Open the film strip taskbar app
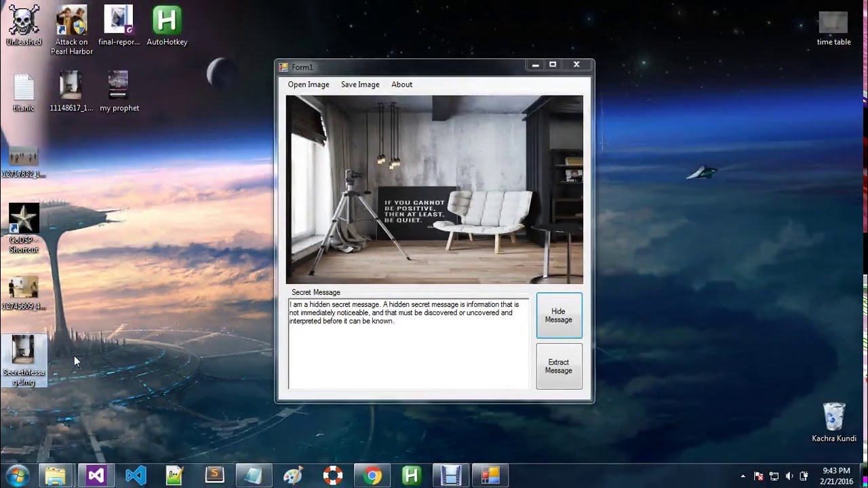 pyautogui.click(x=450, y=476)
